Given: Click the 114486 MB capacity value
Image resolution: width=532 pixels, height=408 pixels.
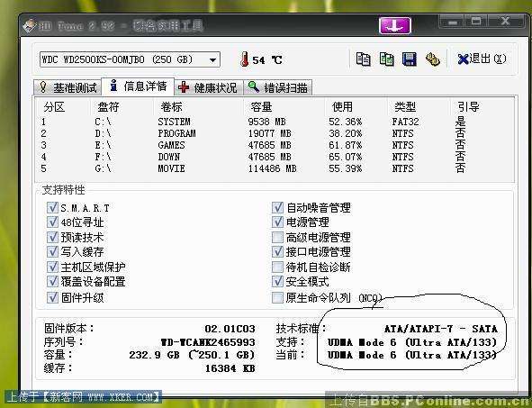Looking at the screenshot, I should pyautogui.click(x=272, y=168).
